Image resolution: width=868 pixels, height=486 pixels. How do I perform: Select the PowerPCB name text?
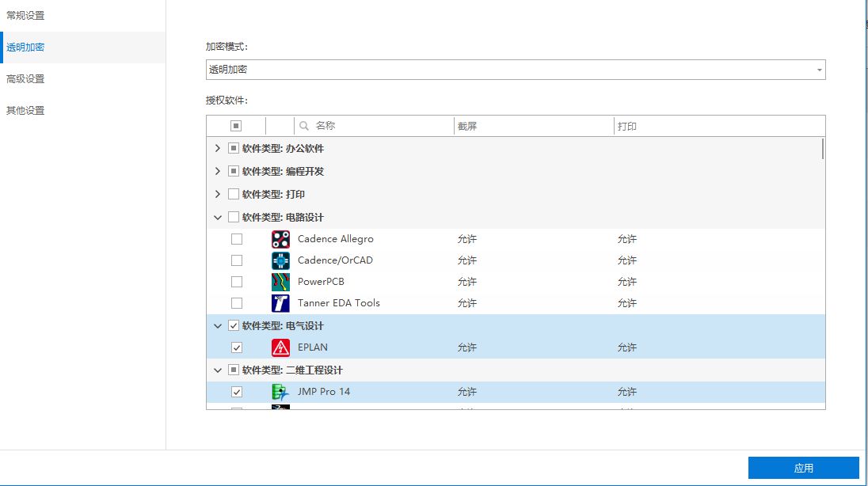pyautogui.click(x=321, y=282)
